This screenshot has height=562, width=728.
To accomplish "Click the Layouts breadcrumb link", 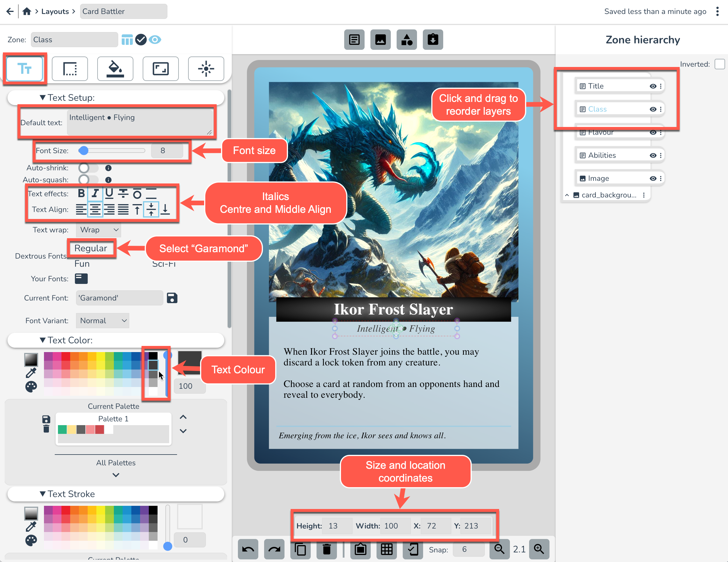I will (x=55, y=11).
